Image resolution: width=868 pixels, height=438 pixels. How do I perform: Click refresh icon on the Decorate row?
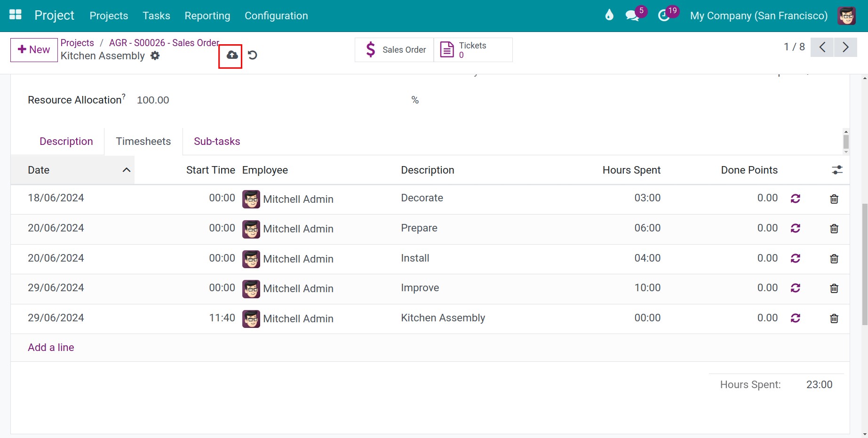coord(796,199)
